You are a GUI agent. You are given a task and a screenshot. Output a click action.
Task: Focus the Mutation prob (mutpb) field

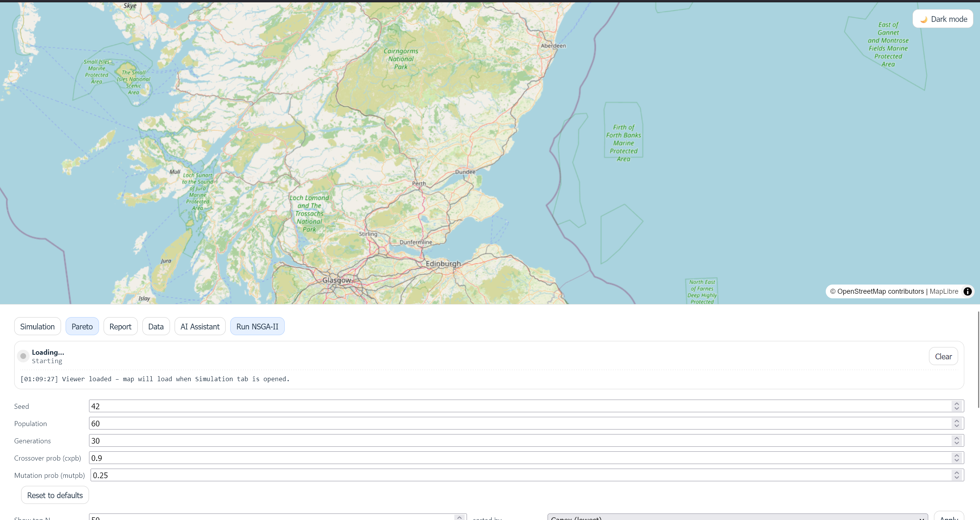[x=527, y=475]
